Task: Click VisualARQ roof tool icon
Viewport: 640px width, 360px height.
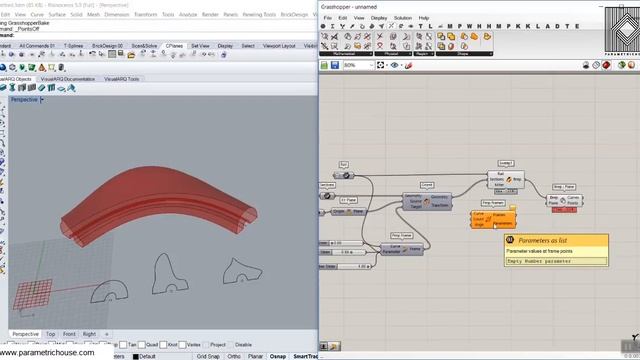Action: click(71, 88)
